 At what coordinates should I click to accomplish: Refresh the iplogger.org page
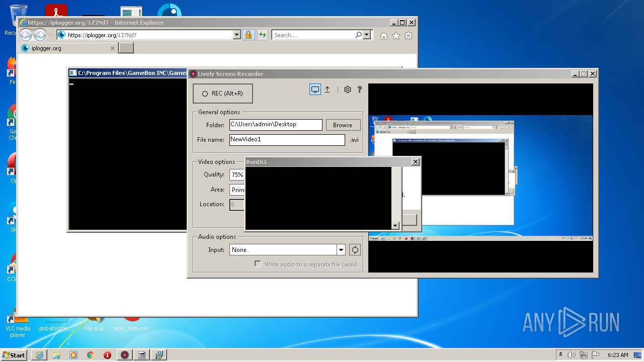(x=262, y=35)
